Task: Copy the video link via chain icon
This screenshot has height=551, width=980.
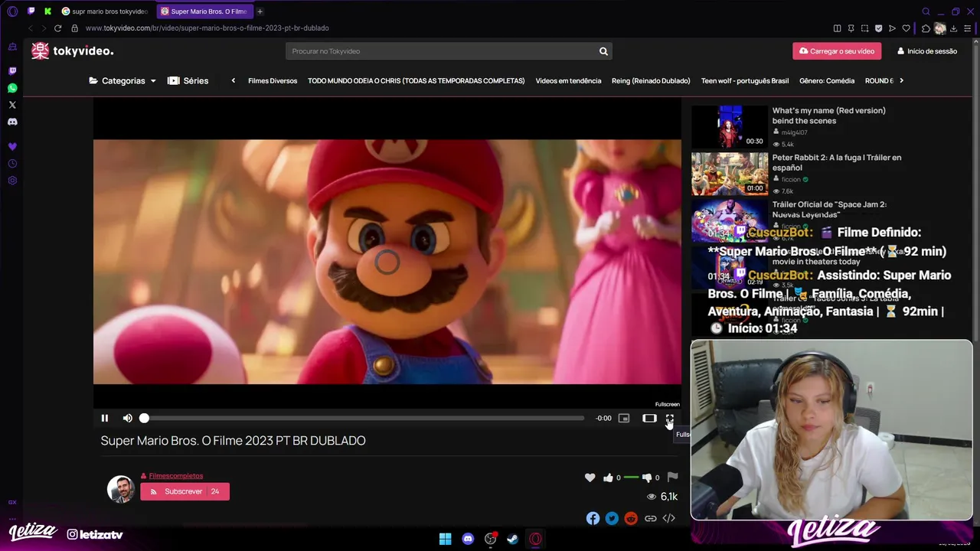Action: tap(650, 518)
